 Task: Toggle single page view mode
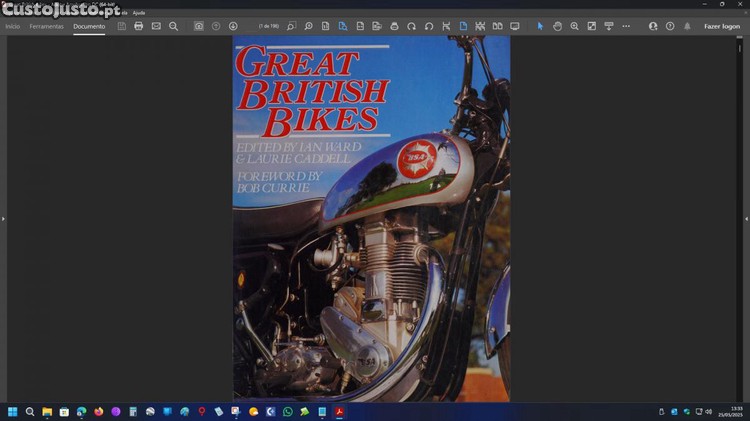(463, 26)
